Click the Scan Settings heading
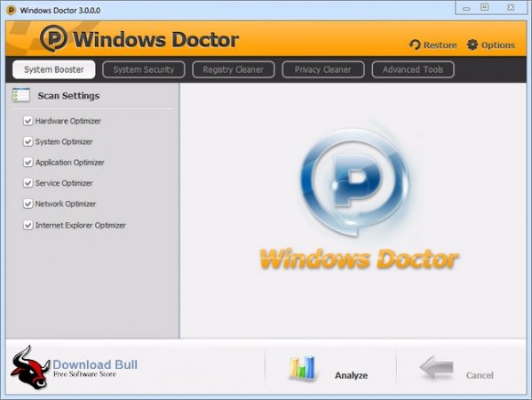Screen dimensions: 532x400 (x=68, y=96)
